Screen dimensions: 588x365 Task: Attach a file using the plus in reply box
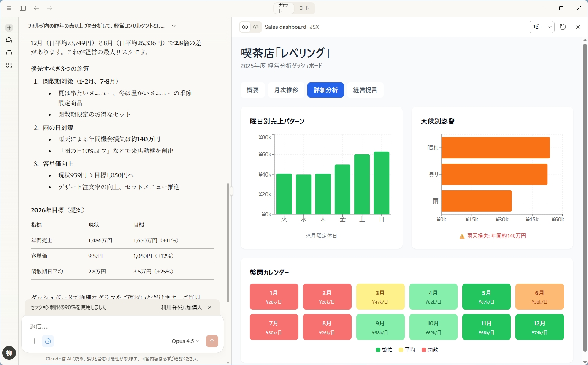tap(34, 341)
